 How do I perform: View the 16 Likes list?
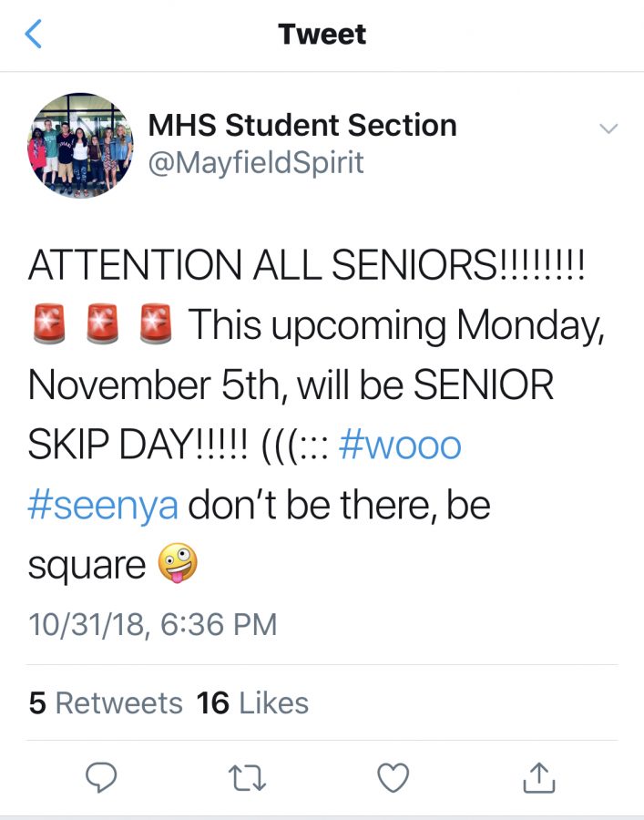coord(252,702)
